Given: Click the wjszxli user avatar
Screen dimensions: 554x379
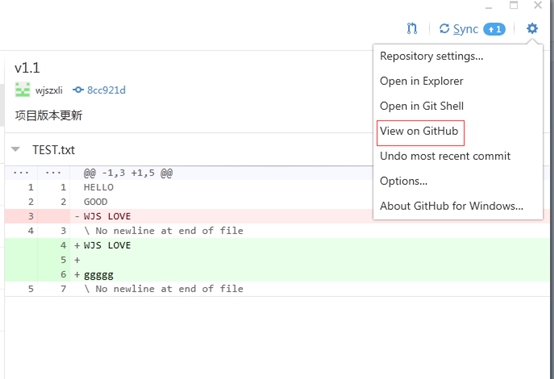Looking at the screenshot, I should 23,90.
